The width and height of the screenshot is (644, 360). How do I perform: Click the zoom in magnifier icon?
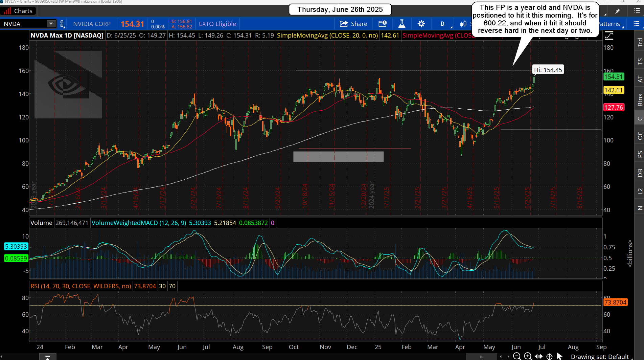point(528,356)
